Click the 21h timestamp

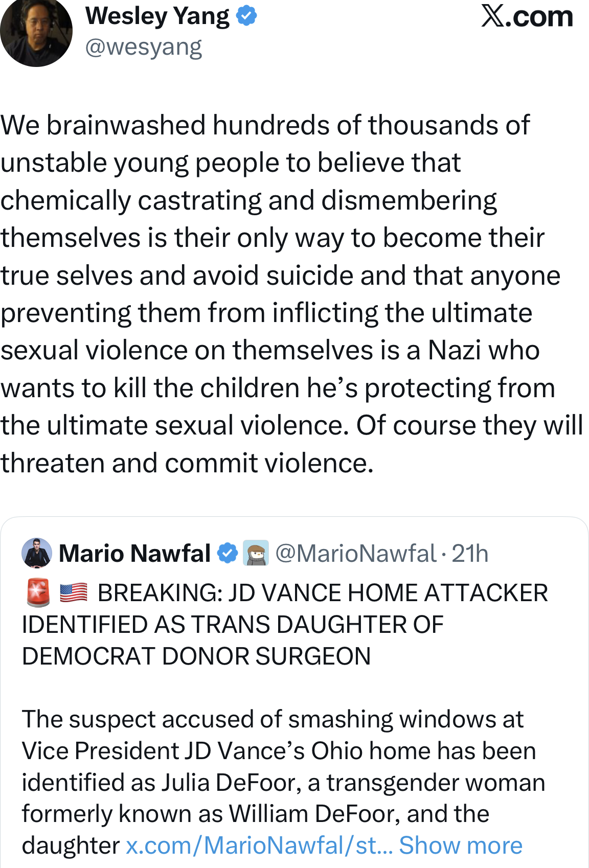pyautogui.click(x=470, y=554)
